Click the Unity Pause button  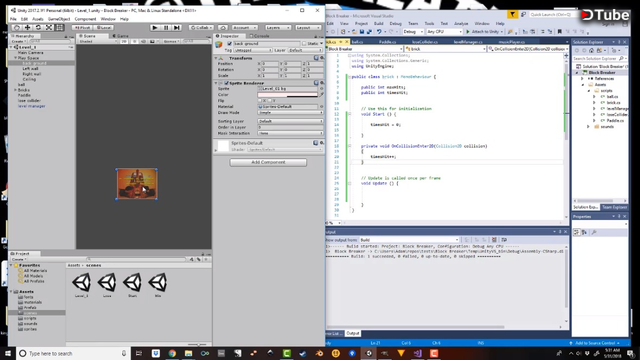(166, 27)
